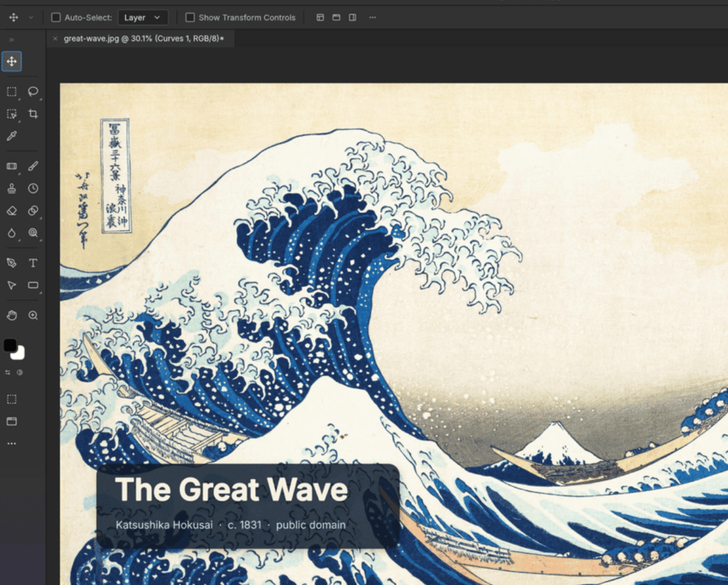Change the screen mode icon
Viewport: 728px width, 585px height.
12,421
